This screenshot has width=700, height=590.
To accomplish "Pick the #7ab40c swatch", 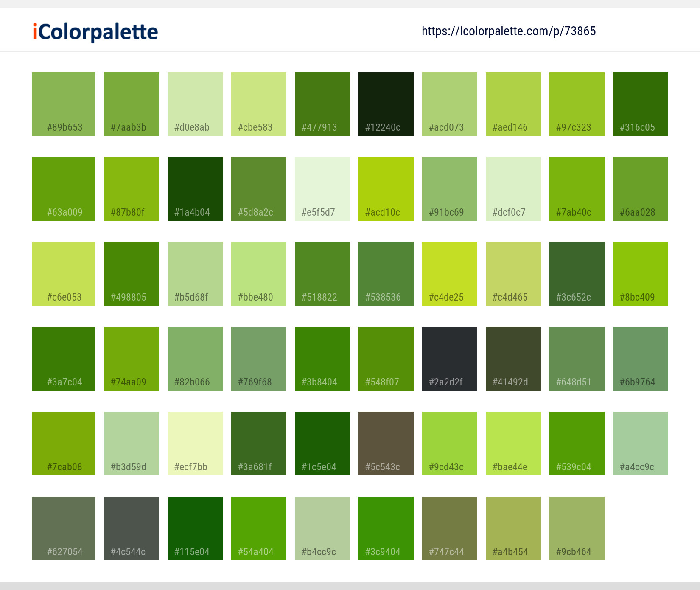I will pos(577,189).
